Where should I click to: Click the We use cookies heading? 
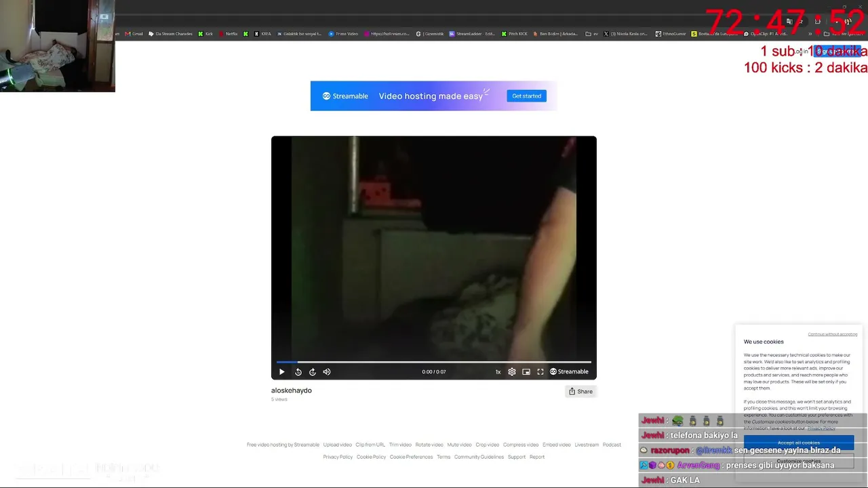764,342
